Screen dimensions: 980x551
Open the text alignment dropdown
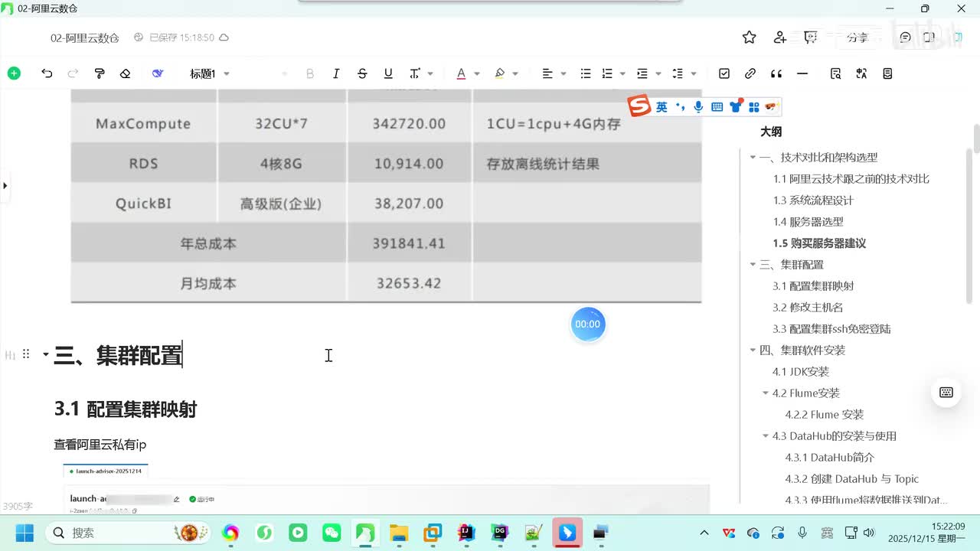554,73
